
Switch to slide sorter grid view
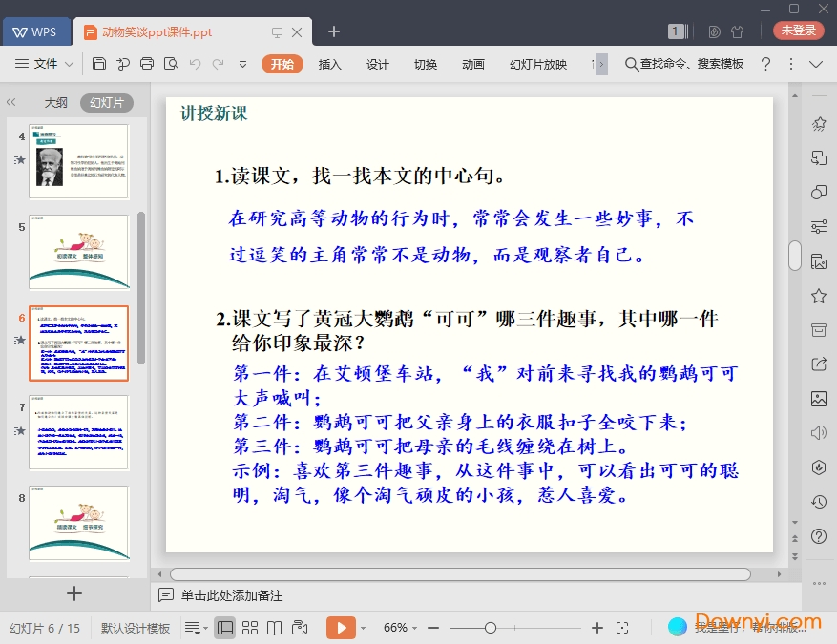pos(250,628)
